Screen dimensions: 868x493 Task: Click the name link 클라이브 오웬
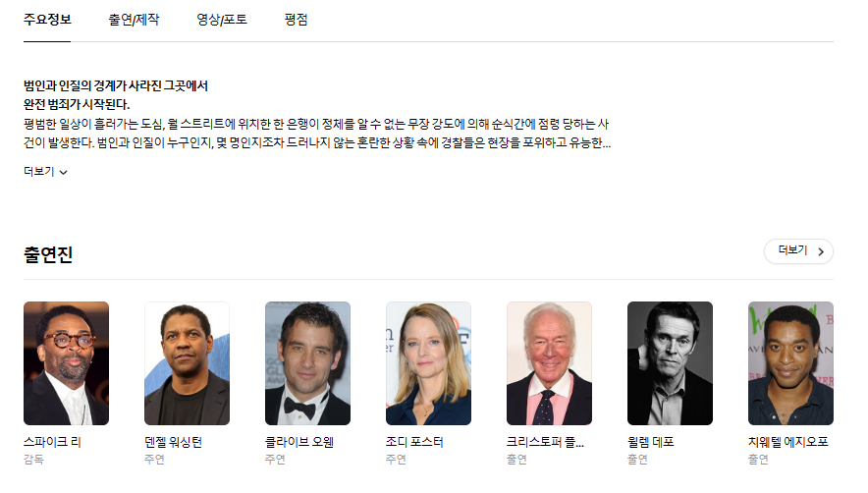(x=299, y=442)
